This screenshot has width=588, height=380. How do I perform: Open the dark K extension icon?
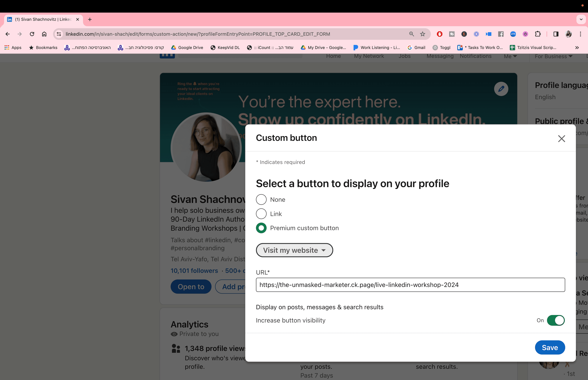(464, 34)
